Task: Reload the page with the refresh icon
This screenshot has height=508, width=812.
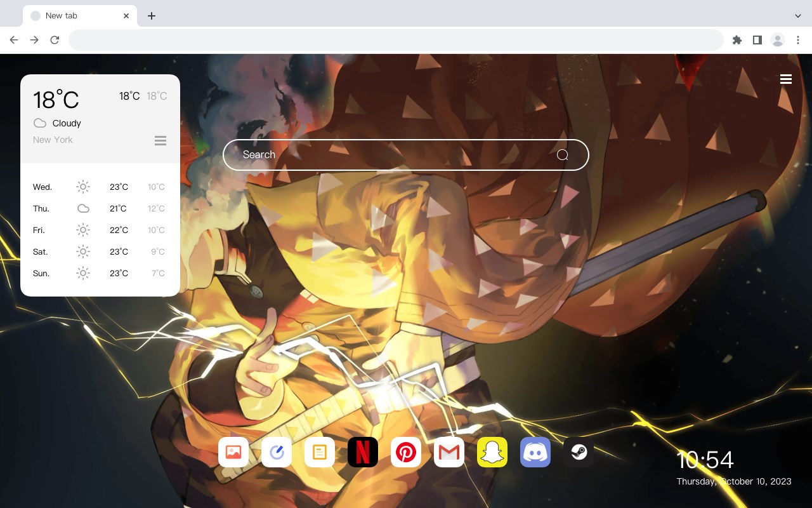Action: [x=55, y=40]
